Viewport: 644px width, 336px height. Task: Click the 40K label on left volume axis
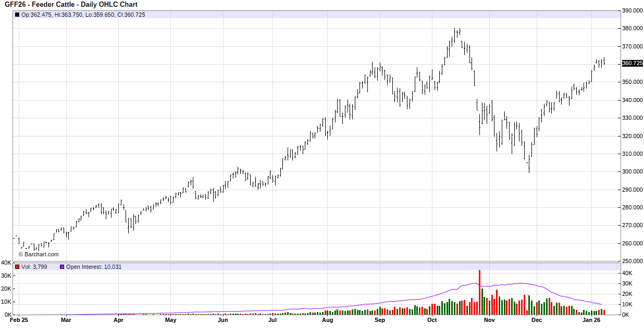point(6,263)
